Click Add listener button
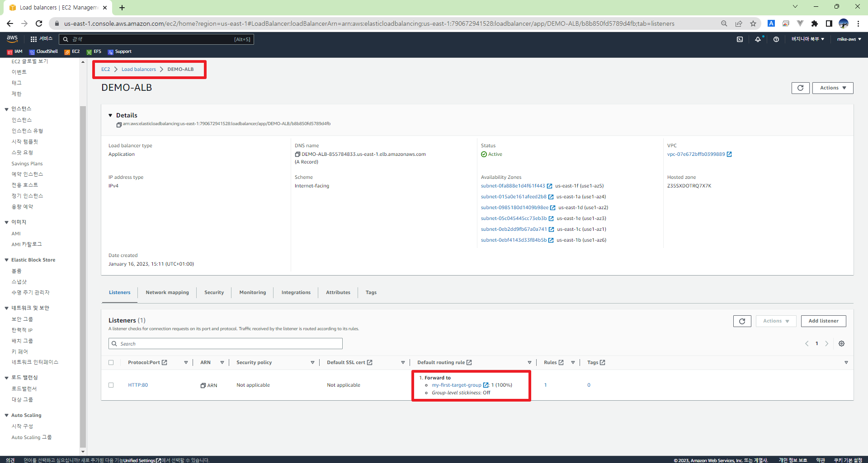Image resolution: width=868 pixels, height=463 pixels. (823, 321)
